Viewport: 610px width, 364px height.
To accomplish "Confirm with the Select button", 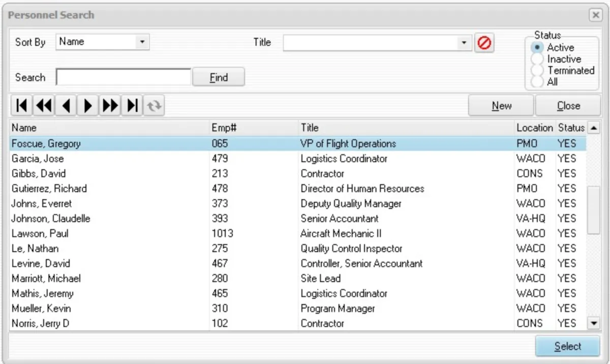I will 567,346.
